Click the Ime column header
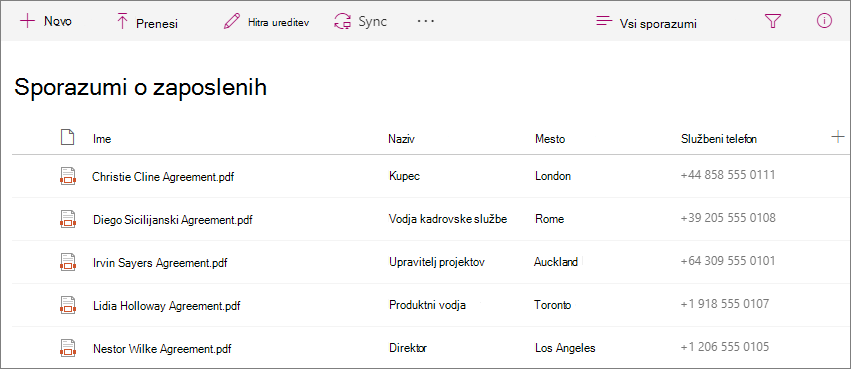851x369 pixels. 102,139
